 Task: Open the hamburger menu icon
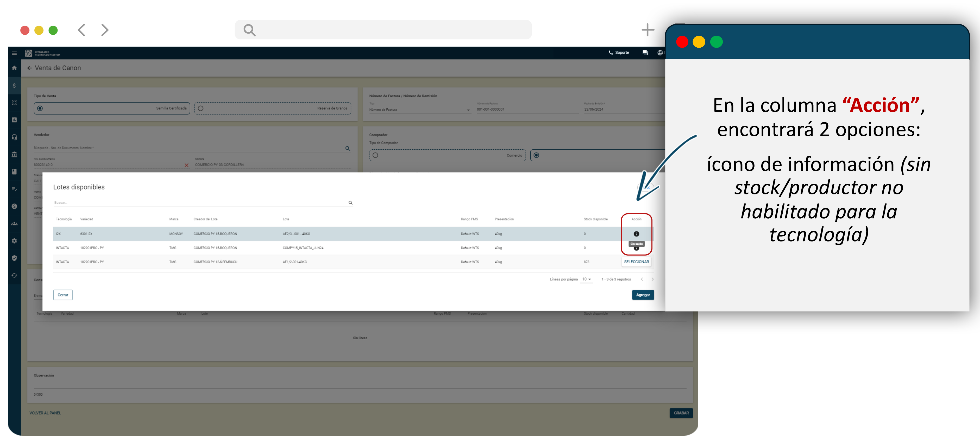point(14,53)
